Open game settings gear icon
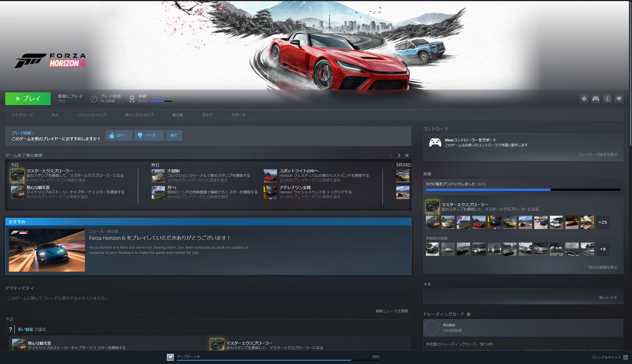 tap(584, 99)
